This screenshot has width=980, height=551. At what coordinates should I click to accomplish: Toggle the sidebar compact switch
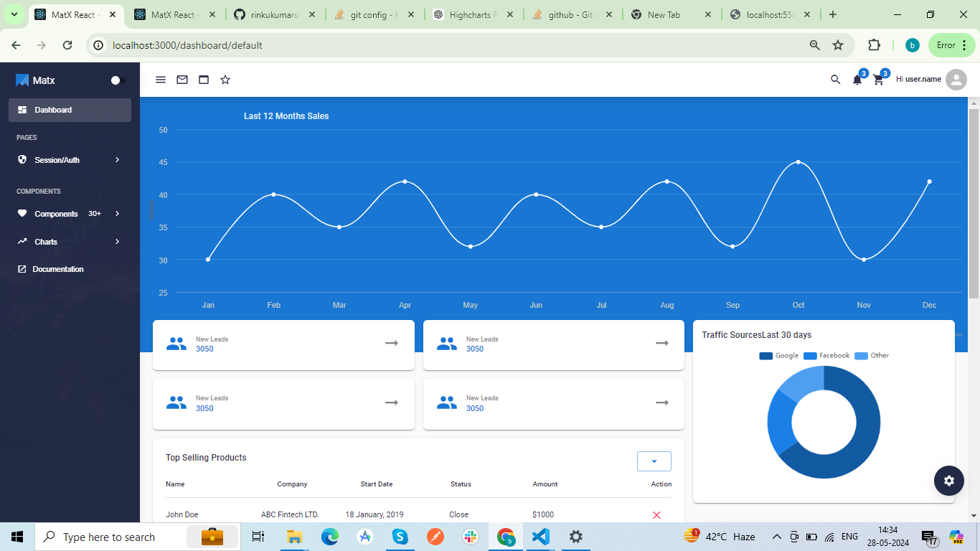click(x=118, y=80)
